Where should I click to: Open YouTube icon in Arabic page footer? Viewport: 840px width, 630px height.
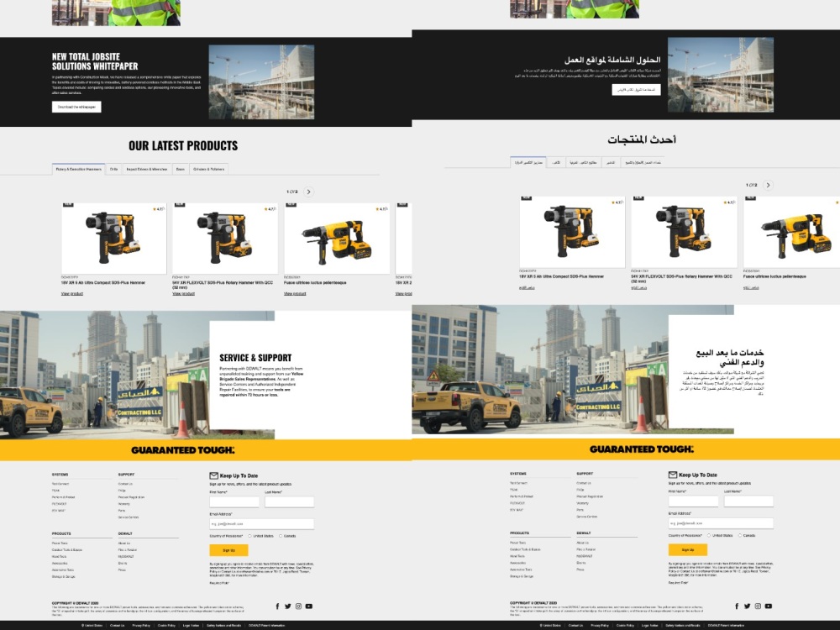tap(769, 606)
